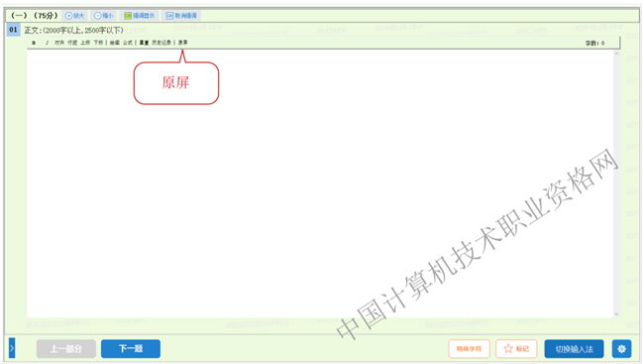Click the 缩小 zoom-out icon button
The width and height of the screenshot is (644, 364).
[x=103, y=16]
